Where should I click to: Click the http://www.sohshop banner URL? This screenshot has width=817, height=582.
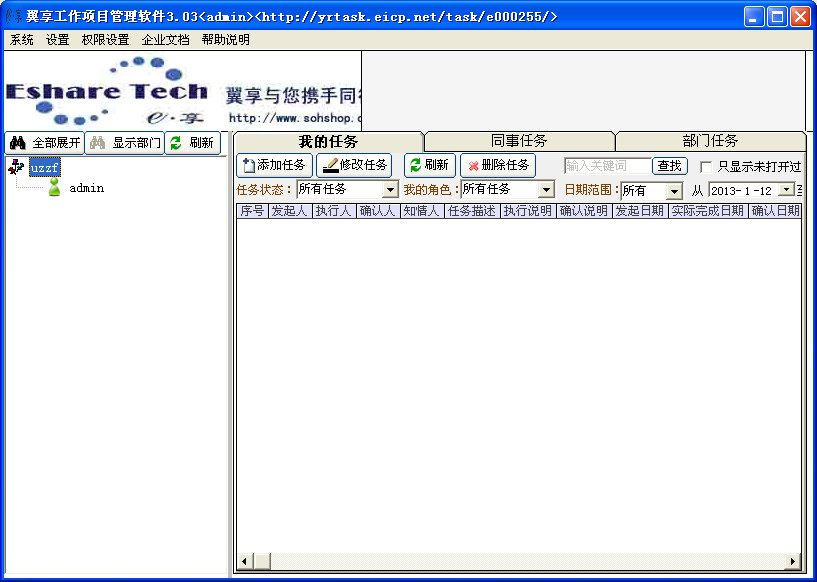[294, 118]
